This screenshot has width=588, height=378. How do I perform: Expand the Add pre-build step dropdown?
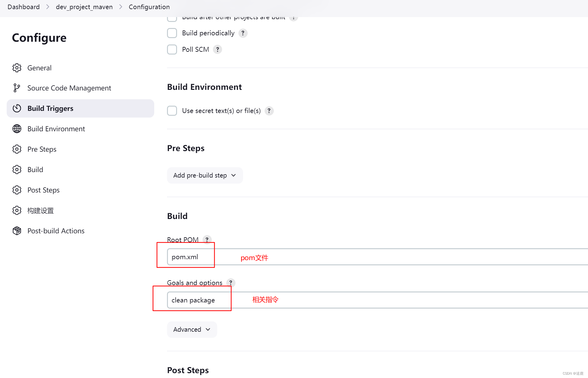(x=204, y=175)
